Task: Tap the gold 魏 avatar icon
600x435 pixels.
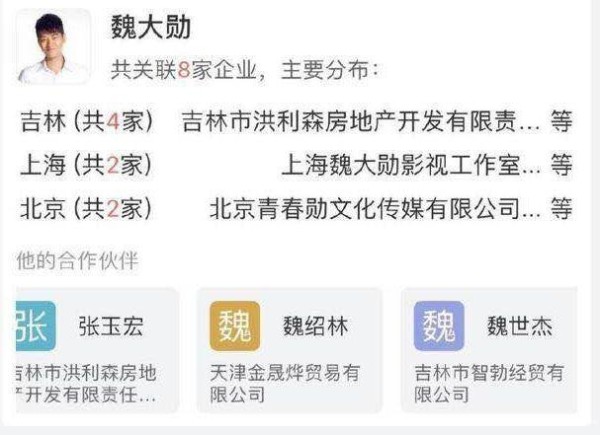Action: (235, 326)
